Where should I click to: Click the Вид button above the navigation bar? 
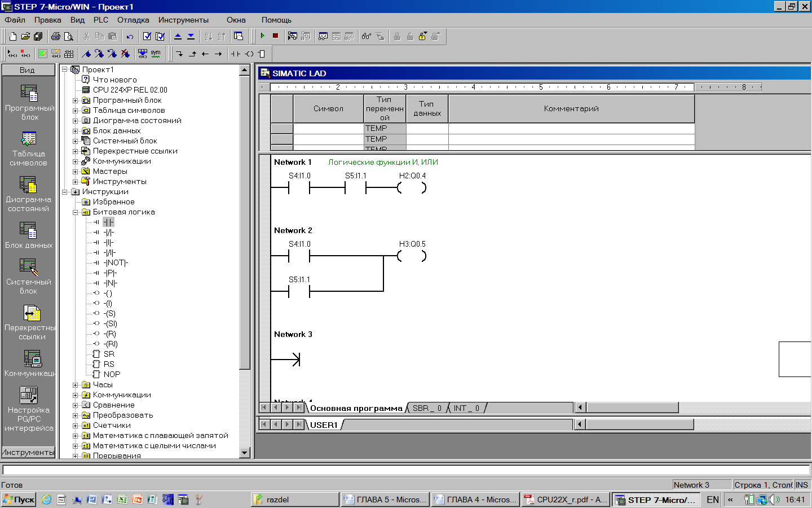coord(28,70)
